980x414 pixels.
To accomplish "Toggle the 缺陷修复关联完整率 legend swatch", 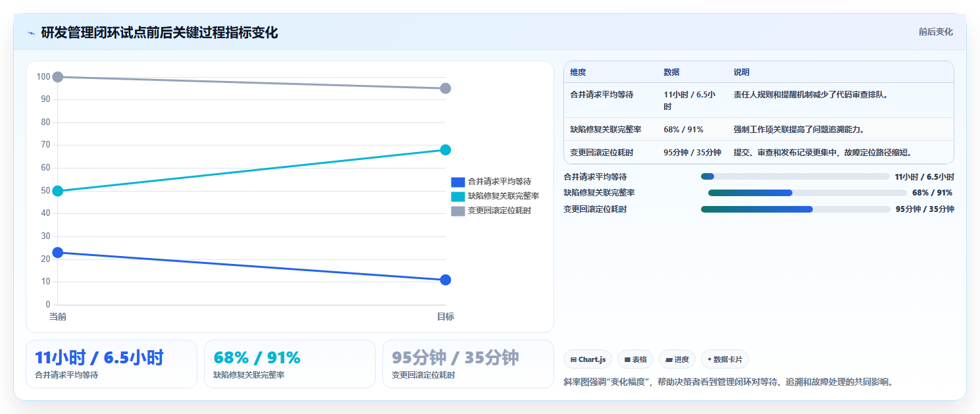I will click(x=457, y=196).
